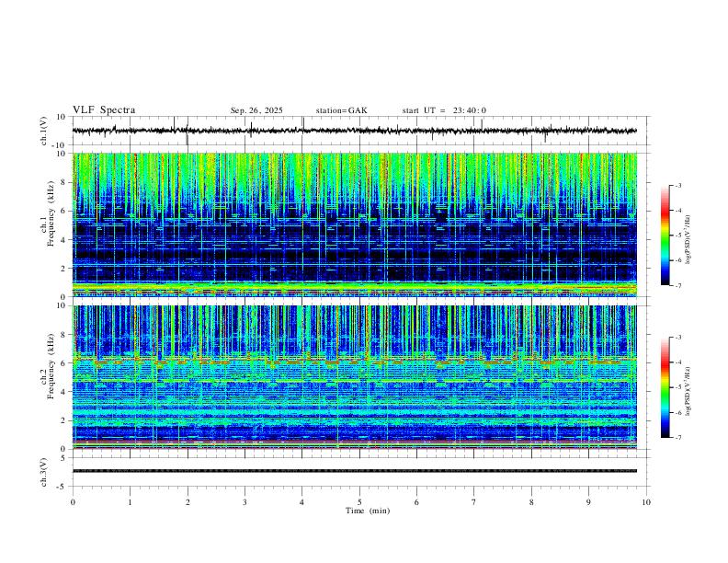728x563 pixels.
Task: Click "-7" on the ch.1 color bar scale
Action: click(x=678, y=285)
